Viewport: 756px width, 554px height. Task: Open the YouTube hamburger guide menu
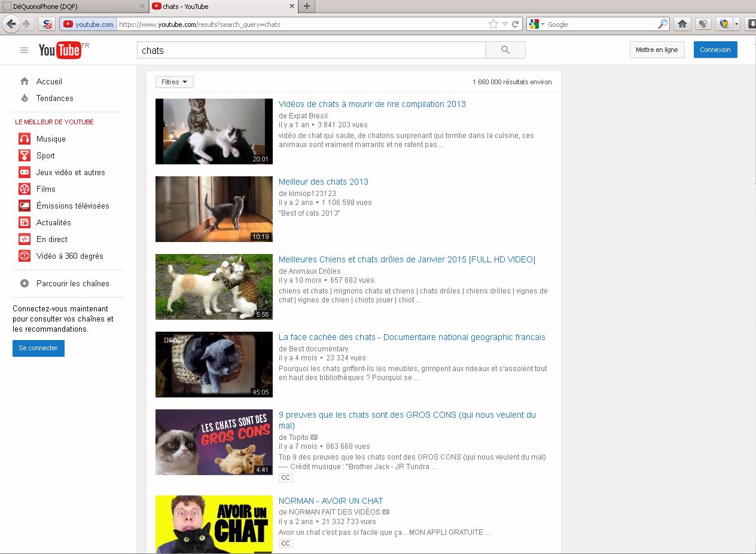pyautogui.click(x=24, y=50)
